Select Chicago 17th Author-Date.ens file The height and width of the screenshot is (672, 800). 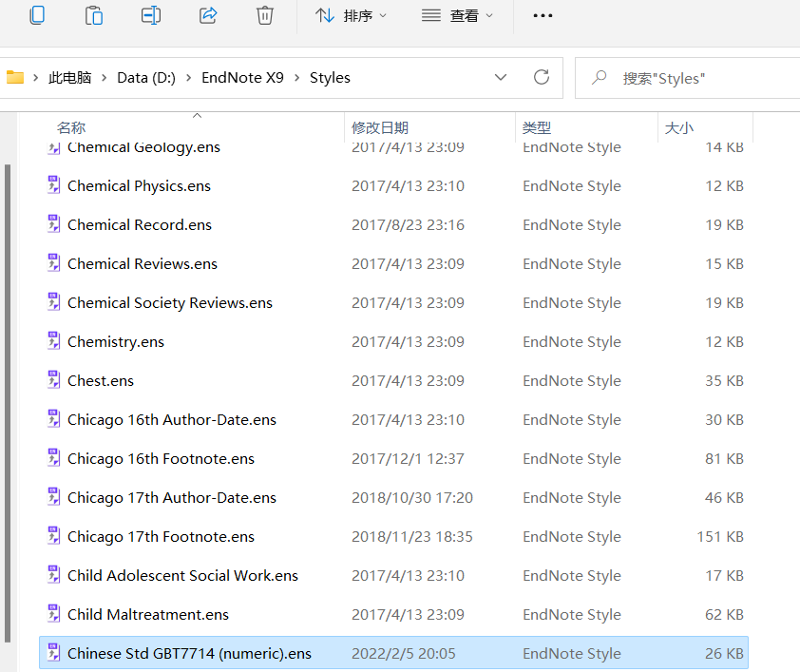[x=393, y=497]
